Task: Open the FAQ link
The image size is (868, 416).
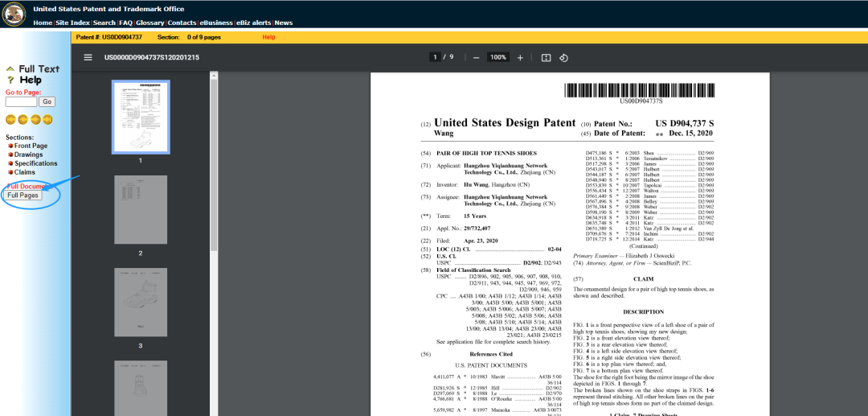Action: point(125,23)
